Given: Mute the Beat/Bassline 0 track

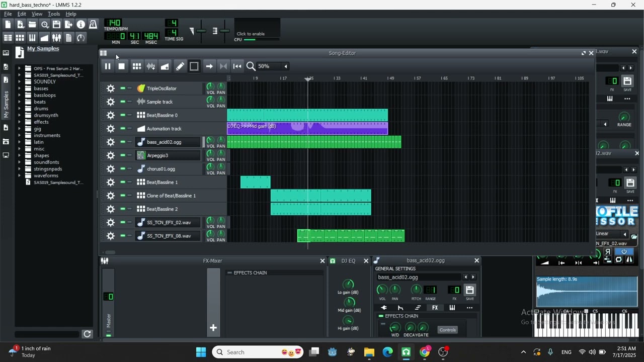Looking at the screenshot, I should pyautogui.click(x=123, y=115).
